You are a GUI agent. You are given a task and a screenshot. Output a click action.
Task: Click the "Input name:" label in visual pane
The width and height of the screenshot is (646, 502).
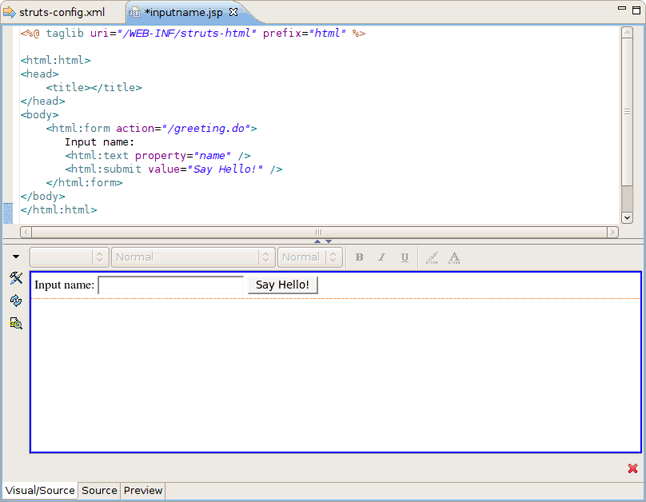[64, 285]
